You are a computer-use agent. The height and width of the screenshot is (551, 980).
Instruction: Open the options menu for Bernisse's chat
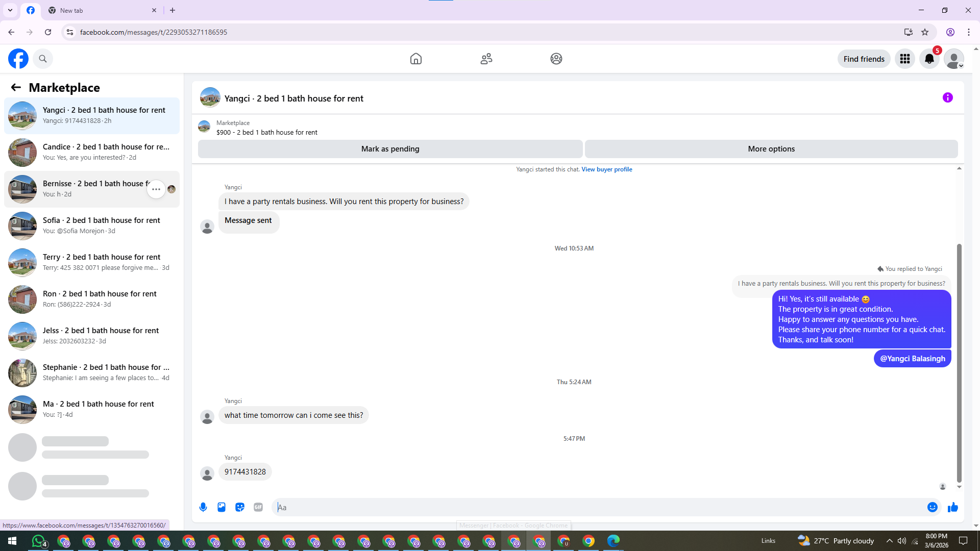point(156,189)
